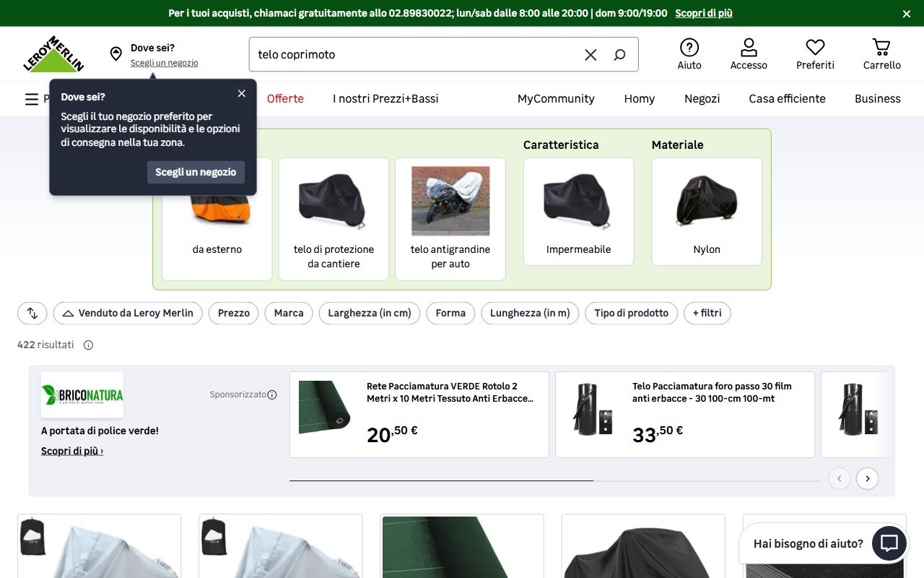Follow the Scopri di più banner link
The height and width of the screenshot is (578, 924).
tap(704, 13)
